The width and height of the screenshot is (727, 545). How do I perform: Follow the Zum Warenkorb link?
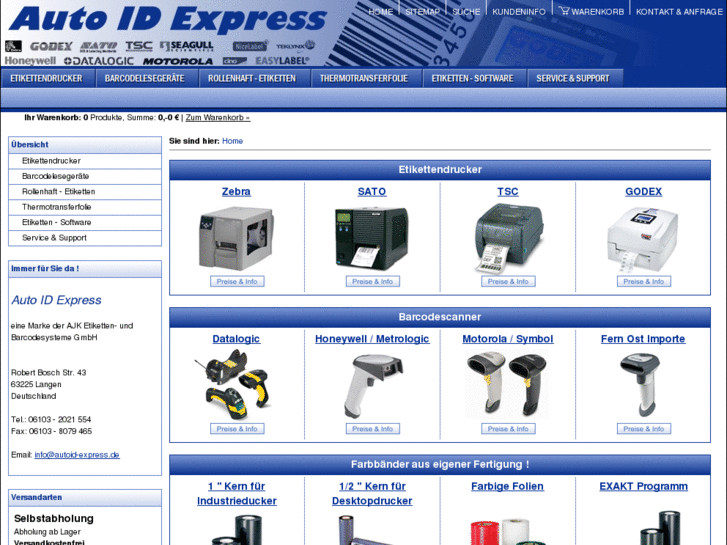[x=218, y=118]
